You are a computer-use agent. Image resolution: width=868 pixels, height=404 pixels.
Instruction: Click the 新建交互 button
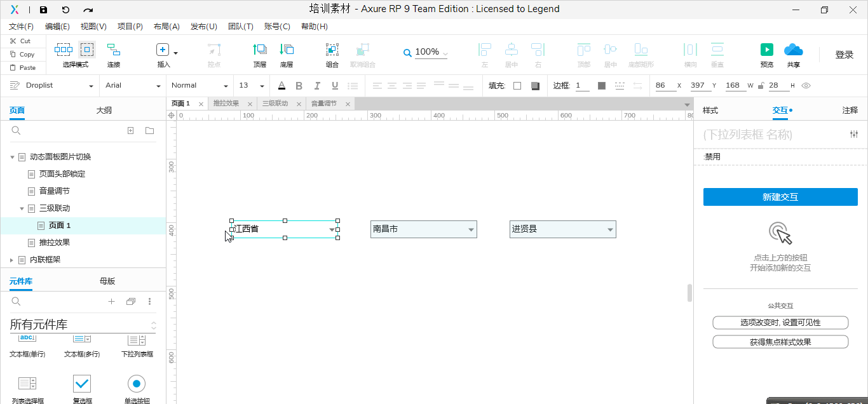(x=780, y=197)
